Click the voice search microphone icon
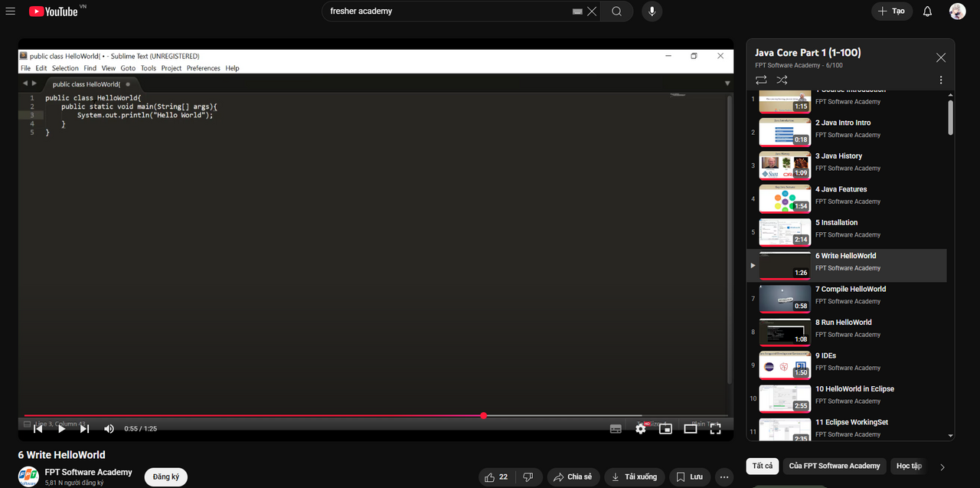 tap(652, 11)
